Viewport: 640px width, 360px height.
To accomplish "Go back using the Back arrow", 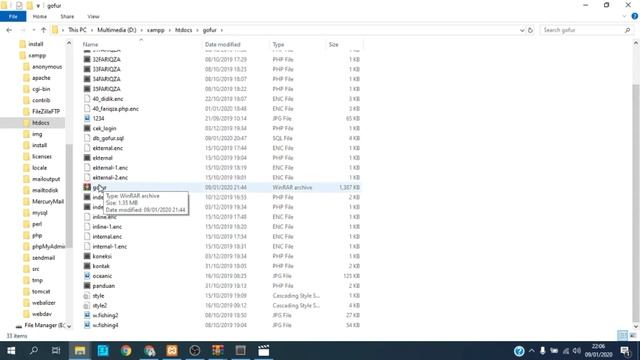I will coord(9,30).
